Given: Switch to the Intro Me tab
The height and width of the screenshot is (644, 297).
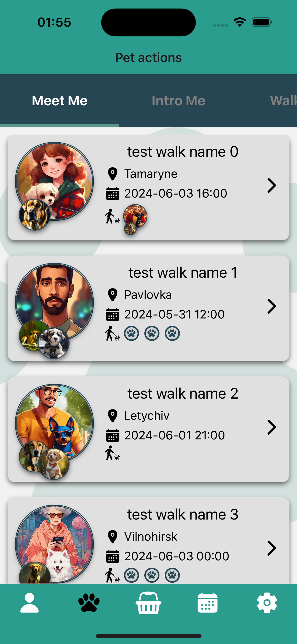Looking at the screenshot, I should click(178, 101).
